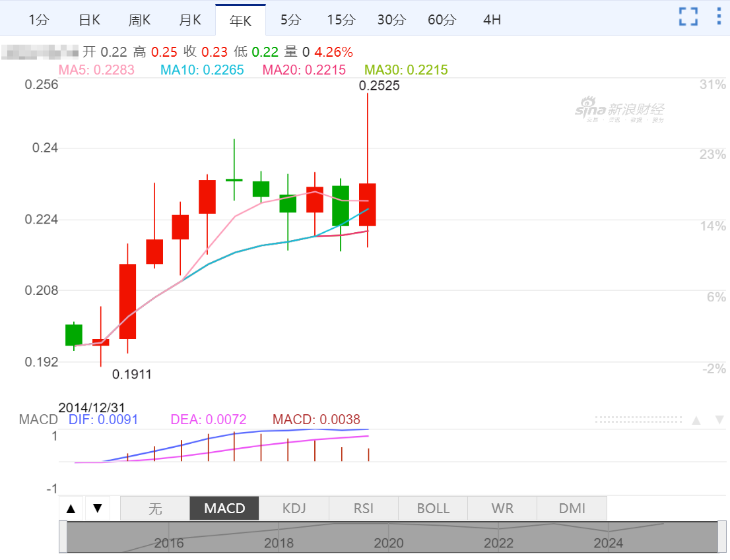Click the Sina Finance watermark logo
Image resolution: width=730 pixels, height=560 pixels.
(x=619, y=109)
